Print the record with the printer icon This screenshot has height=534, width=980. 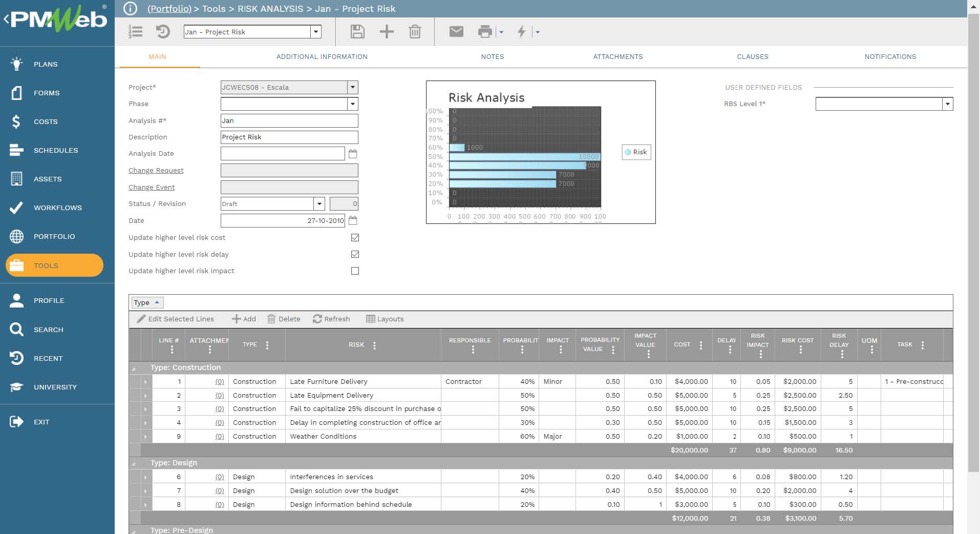[x=483, y=32]
